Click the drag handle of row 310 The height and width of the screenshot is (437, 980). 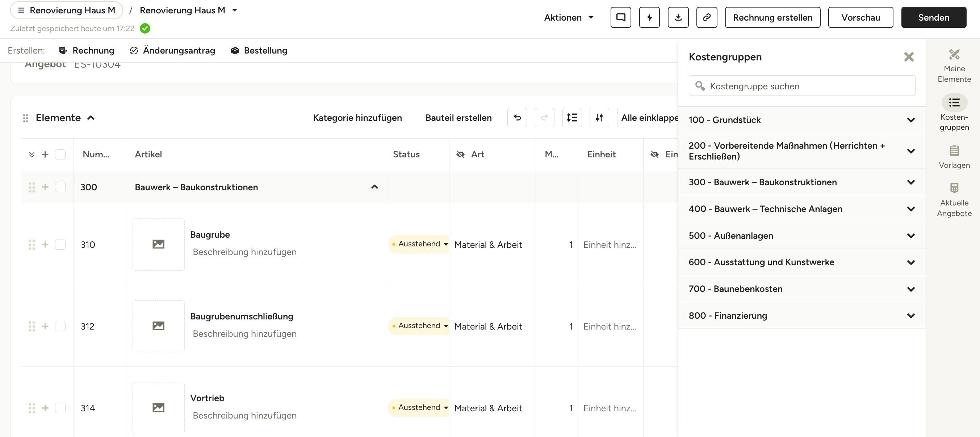pos(32,244)
